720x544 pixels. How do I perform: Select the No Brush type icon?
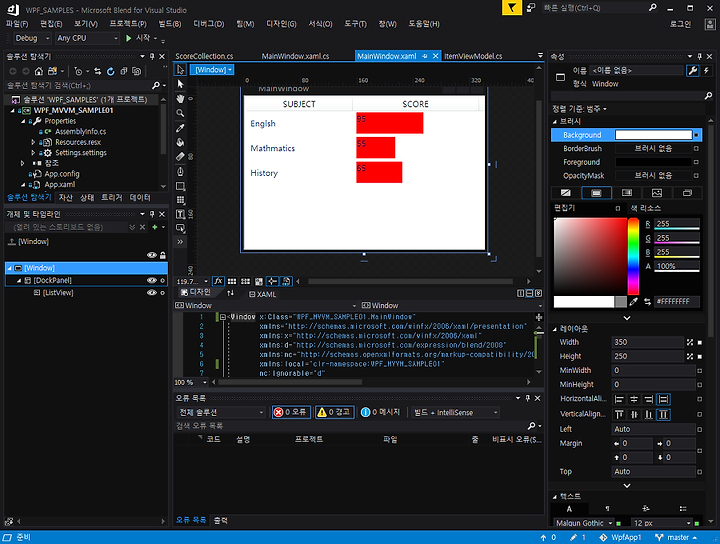pyautogui.click(x=566, y=193)
